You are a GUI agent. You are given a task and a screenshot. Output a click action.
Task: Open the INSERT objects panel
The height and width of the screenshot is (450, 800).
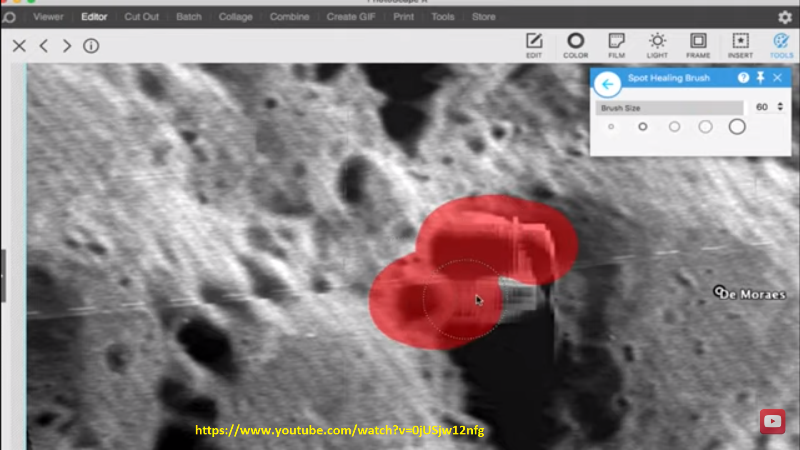pos(740,45)
